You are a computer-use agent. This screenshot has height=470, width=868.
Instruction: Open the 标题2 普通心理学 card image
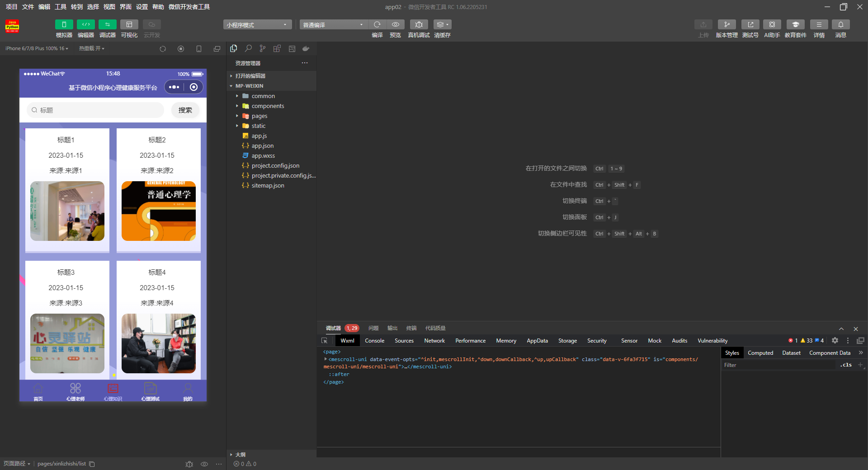[159, 211]
